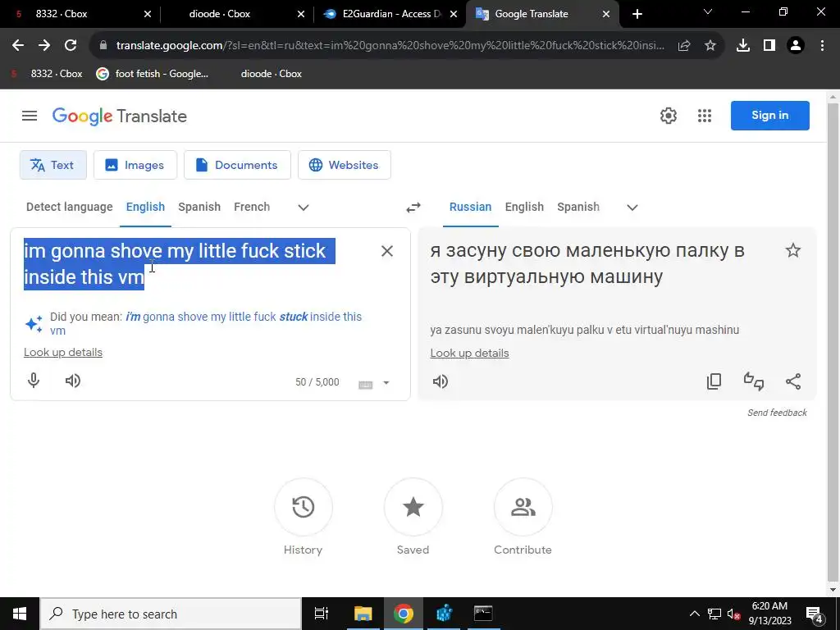Select the Text translation mode

53,165
